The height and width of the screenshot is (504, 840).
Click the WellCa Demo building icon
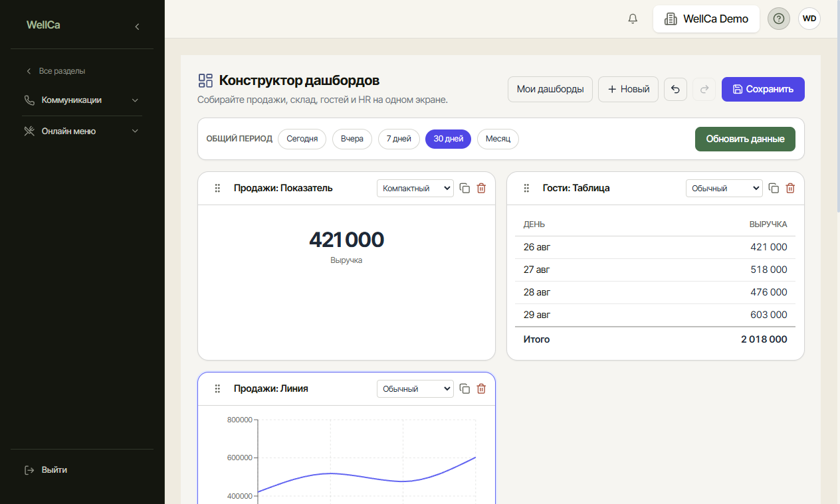click(x=671, y=19)
